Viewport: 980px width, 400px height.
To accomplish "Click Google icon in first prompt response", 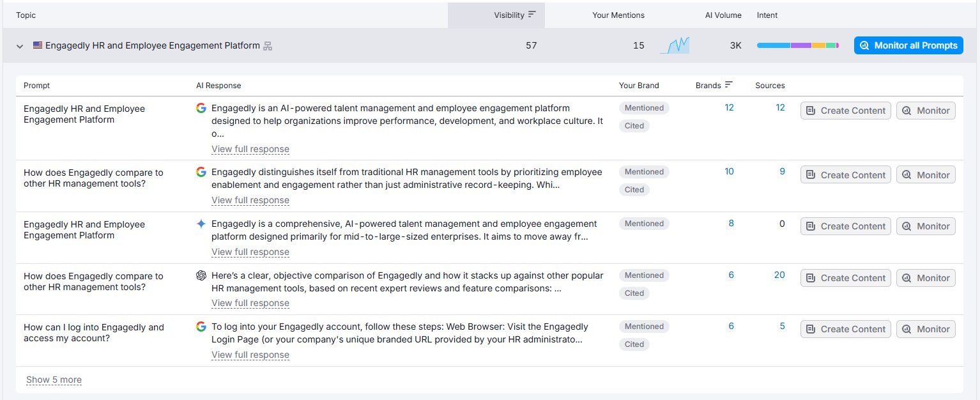I will (x=201, y=108).
